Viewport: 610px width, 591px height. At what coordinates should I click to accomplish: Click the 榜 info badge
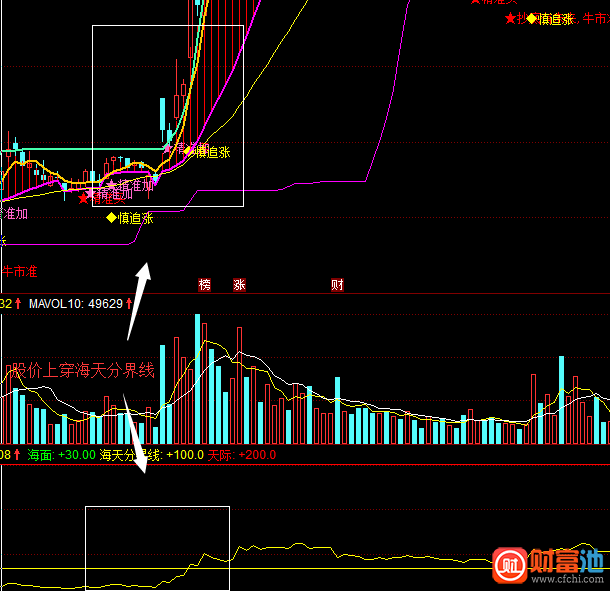point(205,285)
